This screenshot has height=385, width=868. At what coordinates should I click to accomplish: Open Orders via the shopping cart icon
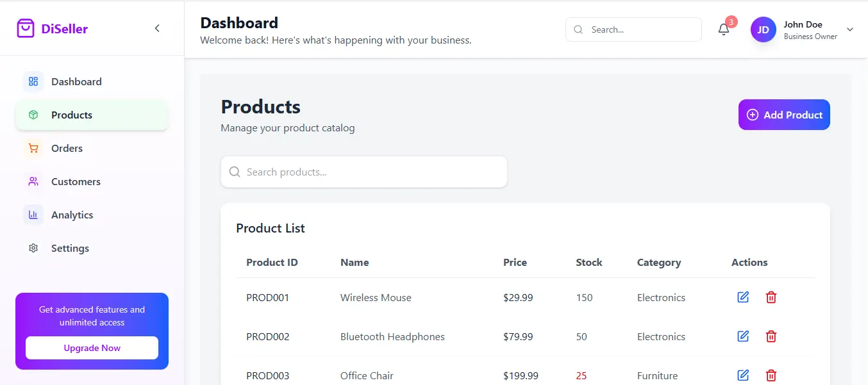point(33,148)
